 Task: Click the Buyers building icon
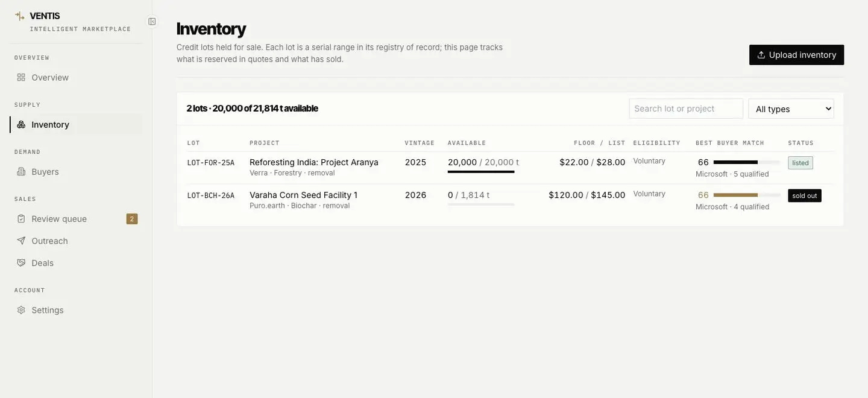point(21,171)
